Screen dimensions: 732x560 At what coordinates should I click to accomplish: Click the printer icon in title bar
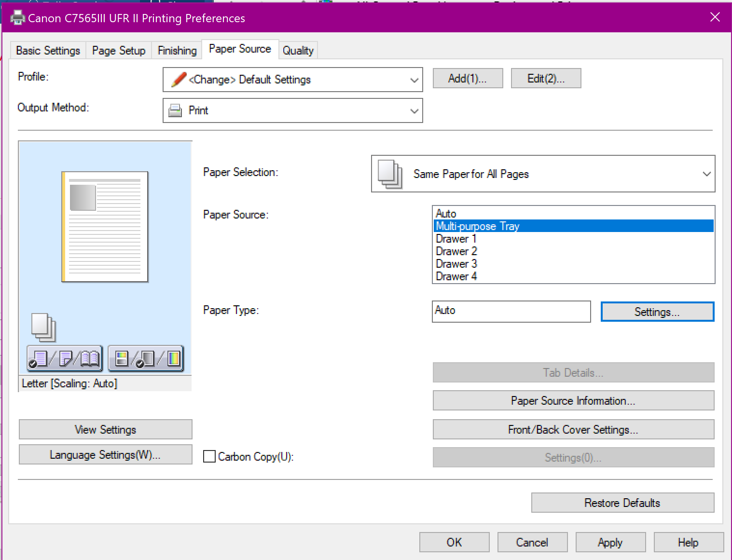[x=18, y=18]
